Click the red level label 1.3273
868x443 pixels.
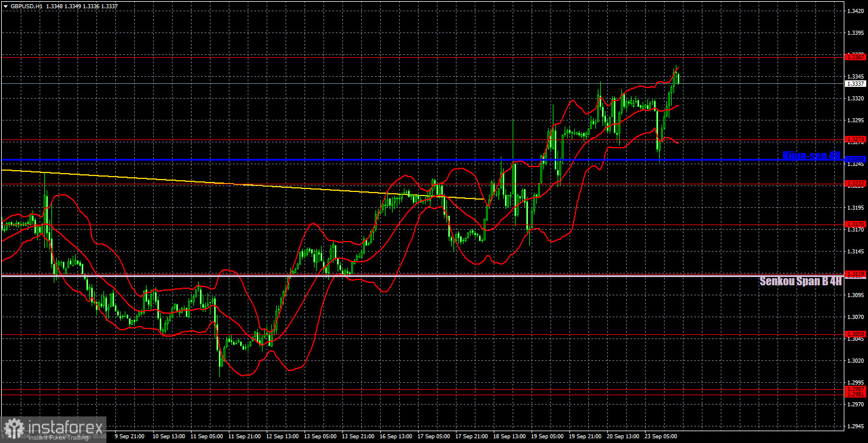tap(856, 140)
